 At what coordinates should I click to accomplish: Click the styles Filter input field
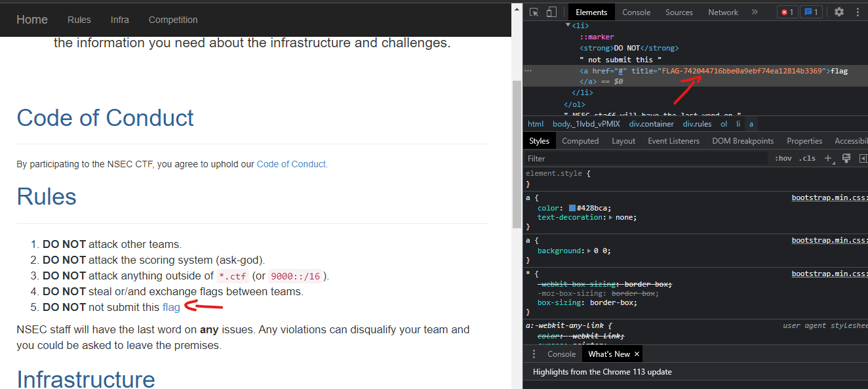tap(646, 158)
